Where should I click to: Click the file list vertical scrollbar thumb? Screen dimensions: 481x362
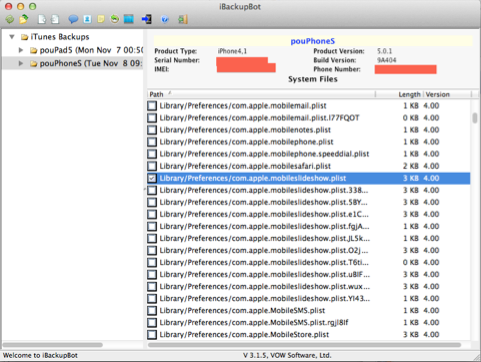coord(475,118)
